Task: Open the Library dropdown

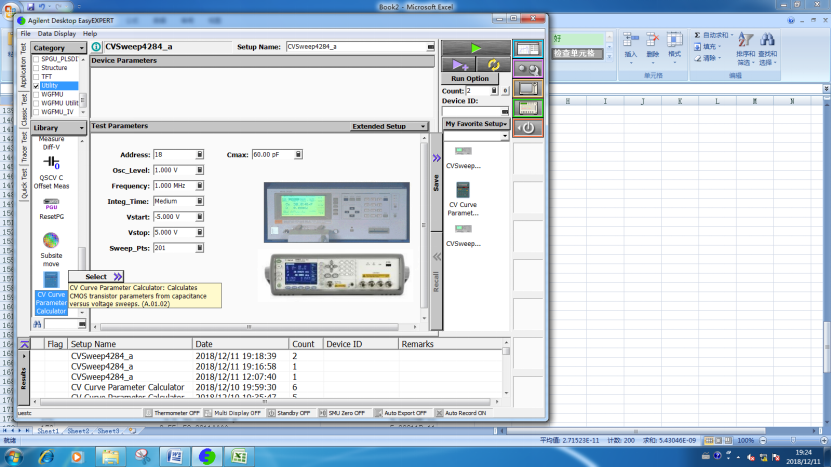Action: click(x=58, y=128)
